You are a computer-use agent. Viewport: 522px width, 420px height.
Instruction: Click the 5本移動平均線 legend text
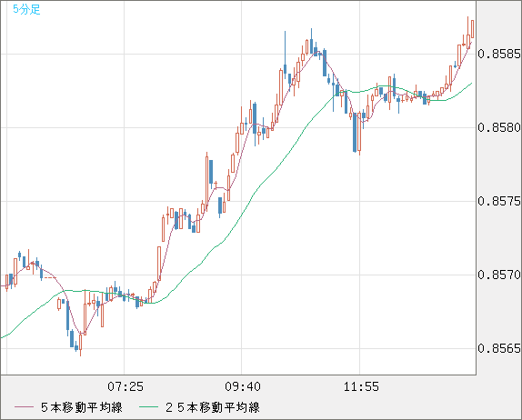[82, 407]
